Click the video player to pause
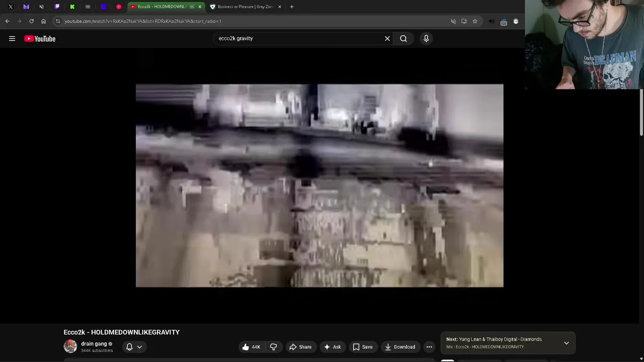644x362 pixels. coord(319,186)
